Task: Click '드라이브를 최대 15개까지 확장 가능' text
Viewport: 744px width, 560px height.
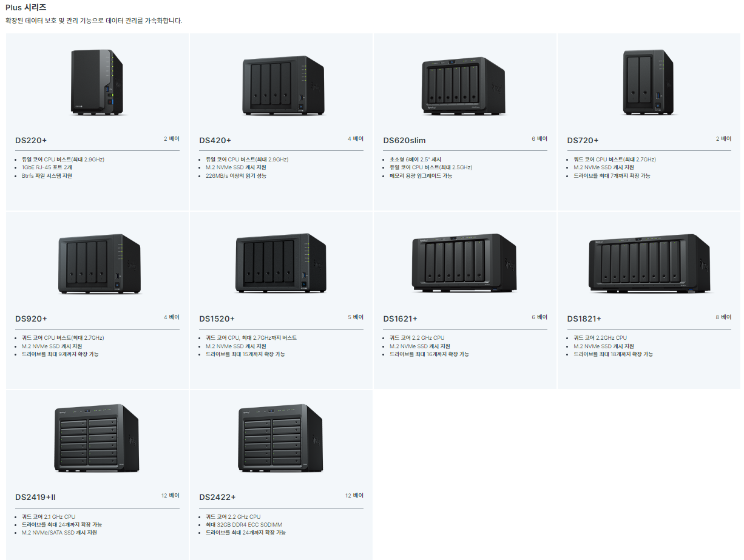Action: click(245, 354)
